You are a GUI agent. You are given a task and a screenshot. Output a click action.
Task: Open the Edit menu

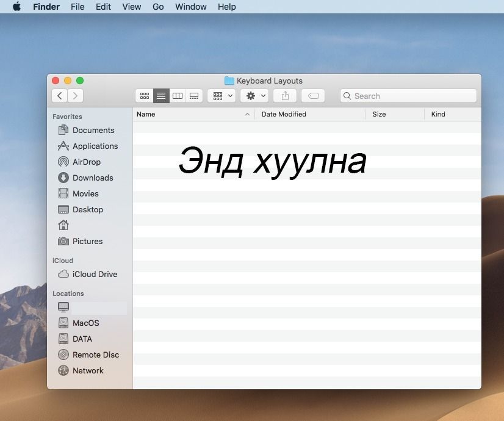pos(103,7)
